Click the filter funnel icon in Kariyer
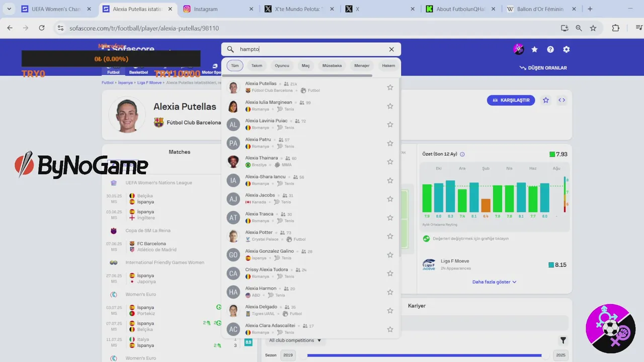 (563, 340)
